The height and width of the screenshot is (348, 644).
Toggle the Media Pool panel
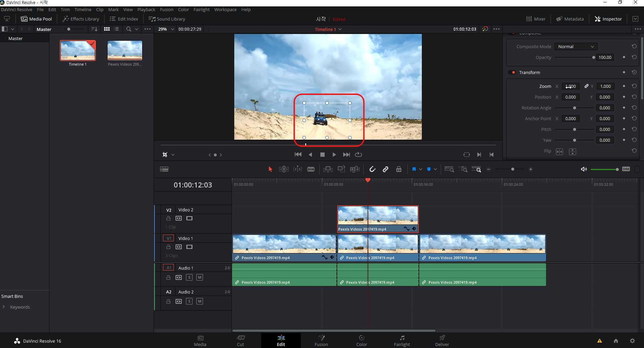(36, 19)
